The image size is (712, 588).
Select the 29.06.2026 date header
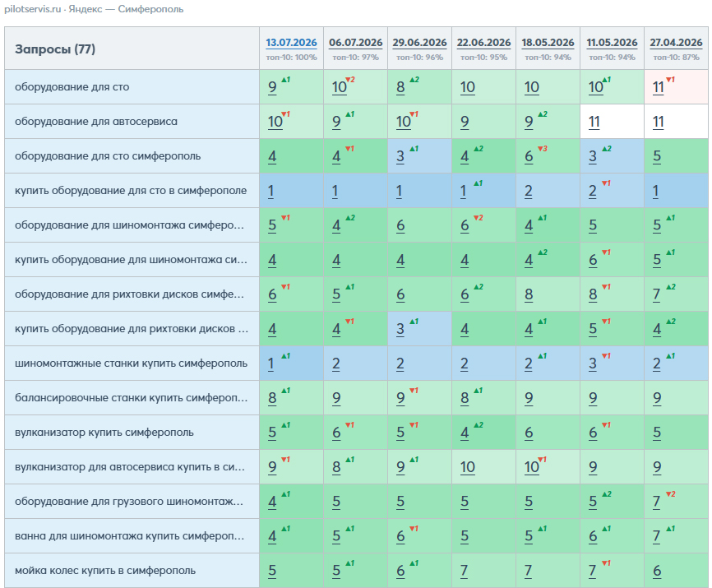419,43
